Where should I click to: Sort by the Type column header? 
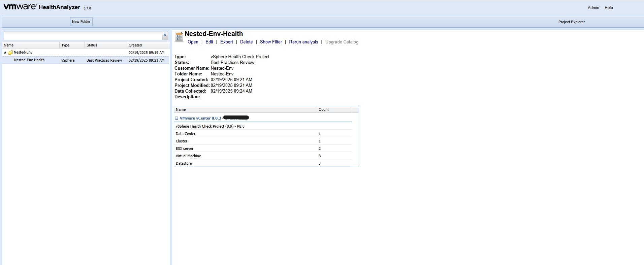72,45
